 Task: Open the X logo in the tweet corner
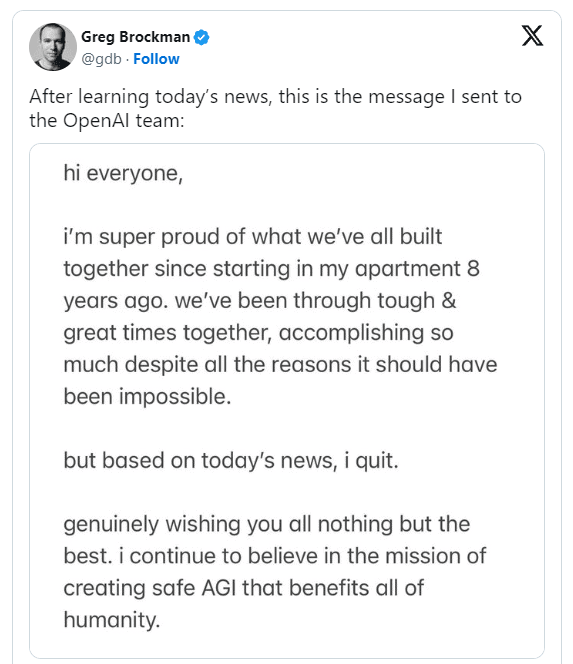pos(532,36)
